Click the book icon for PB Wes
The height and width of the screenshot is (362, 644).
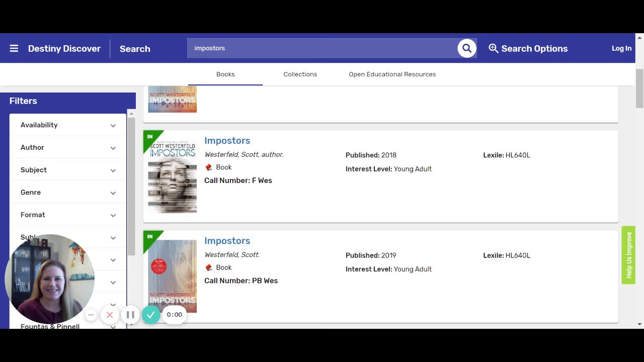coord(209,267)
